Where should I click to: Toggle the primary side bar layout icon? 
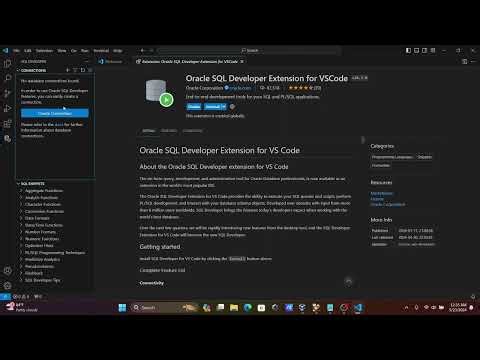(x=408, y=50)
